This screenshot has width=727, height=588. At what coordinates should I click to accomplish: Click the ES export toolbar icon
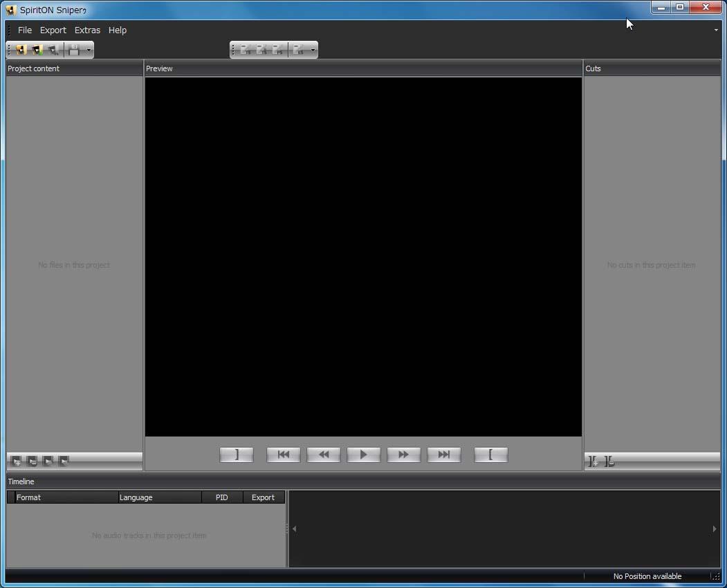pyautogui.click(x=299, y=50)
